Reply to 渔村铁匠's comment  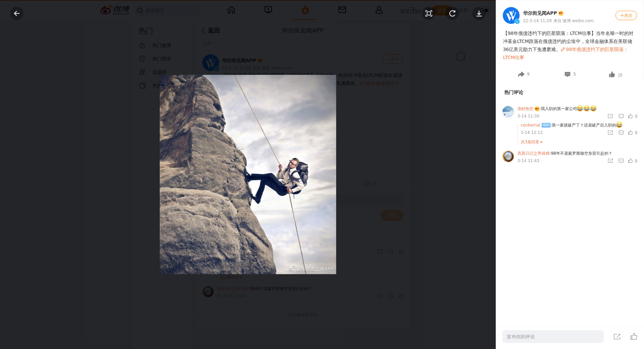[x=621, y=116]
